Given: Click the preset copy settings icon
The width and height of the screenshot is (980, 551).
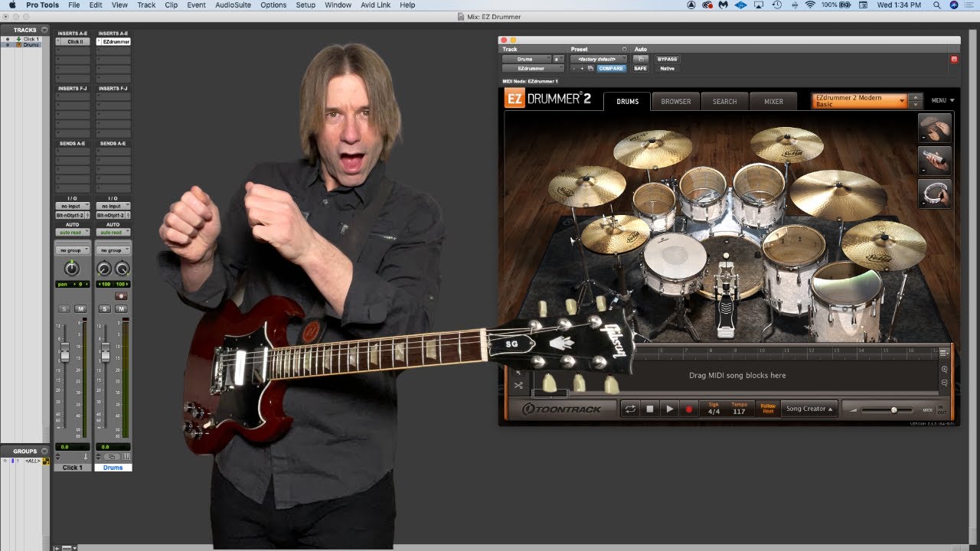Looking at the screenshot, I should point(590,68).
